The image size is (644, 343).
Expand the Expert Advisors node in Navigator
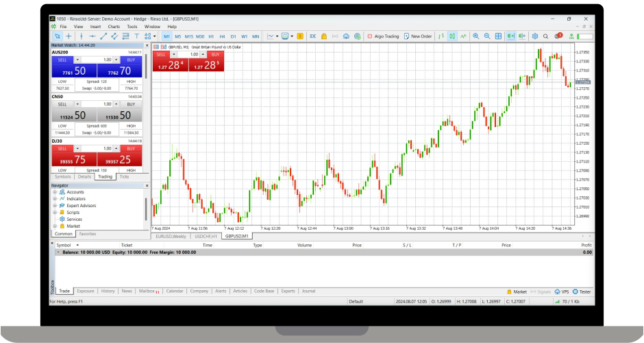click(x=54, y=206)
